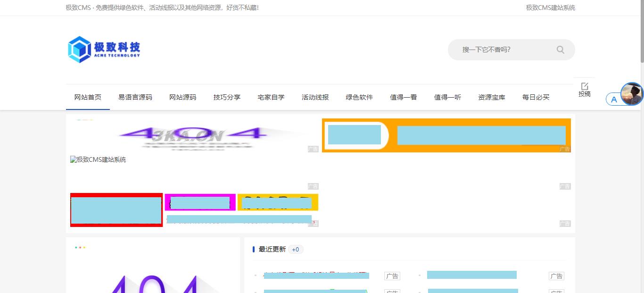Click the 广告 badge on the orange banner
Screen dimensions: 644x293
coord(565,149)
